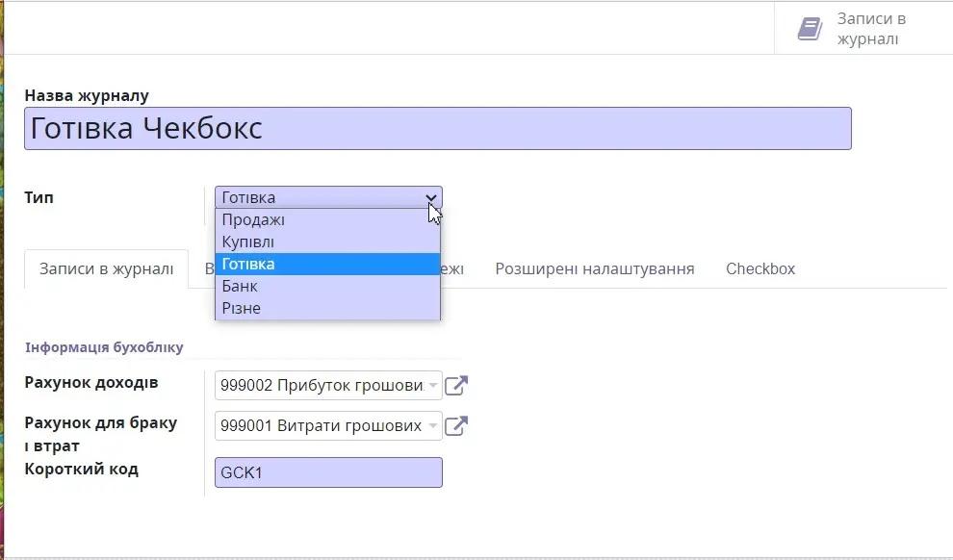
Task: Click the partially hidden tab ending in 'ежі'
Action: (452, 268)
